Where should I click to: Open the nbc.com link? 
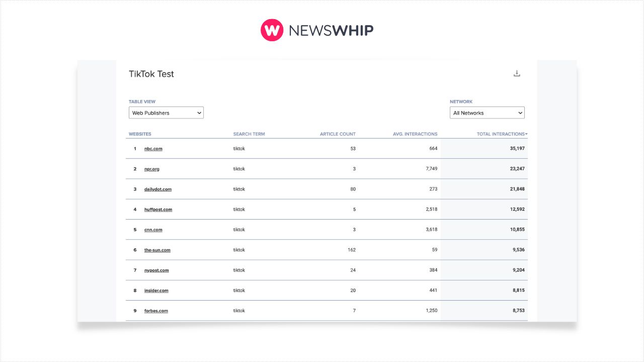(153, 149)
